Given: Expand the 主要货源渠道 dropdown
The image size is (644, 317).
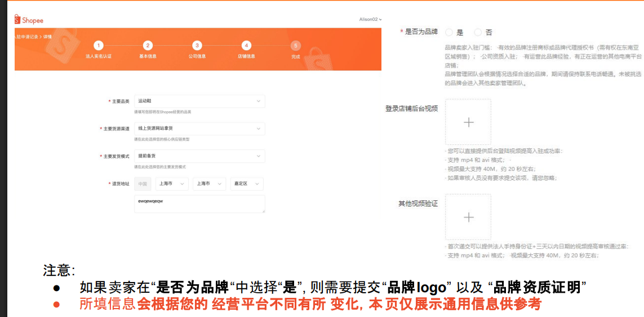Looking at the screenshot, I should point(199,129).
